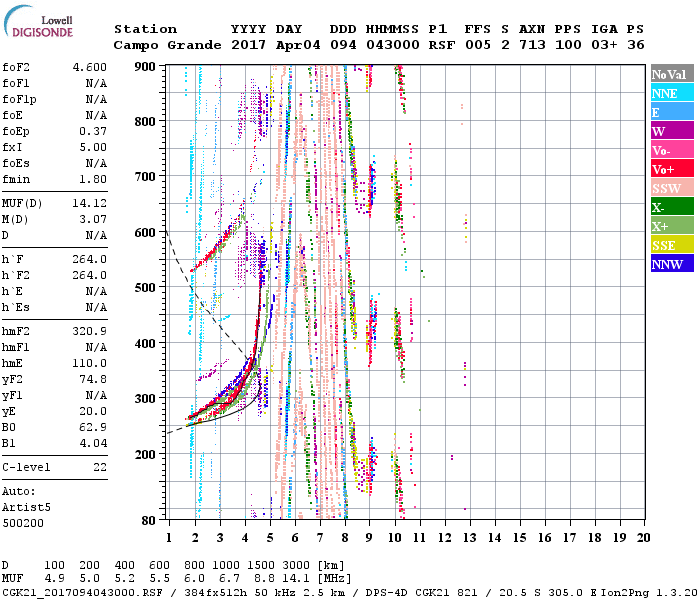
Task: Select the NNW blue legend swatch
Action: point(670,265)
